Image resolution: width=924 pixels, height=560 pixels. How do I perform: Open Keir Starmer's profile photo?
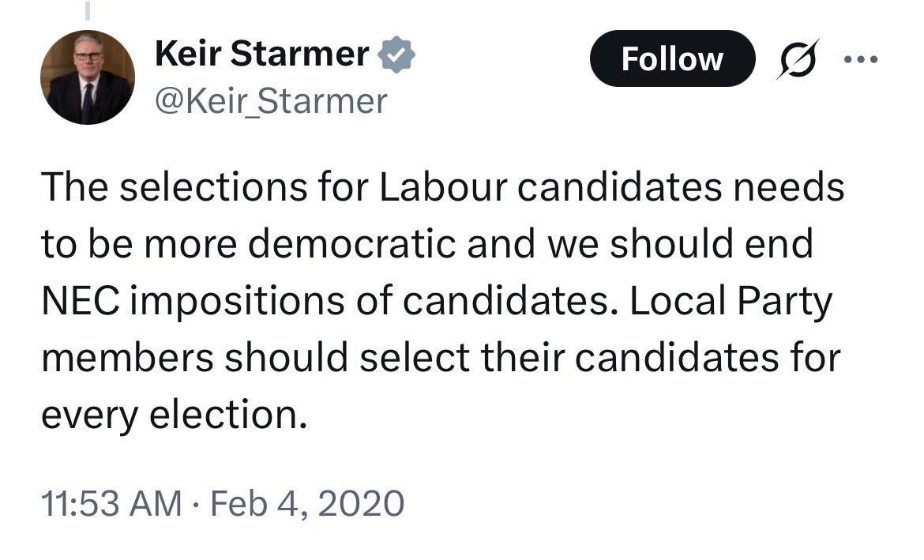(x=86, y=77)
